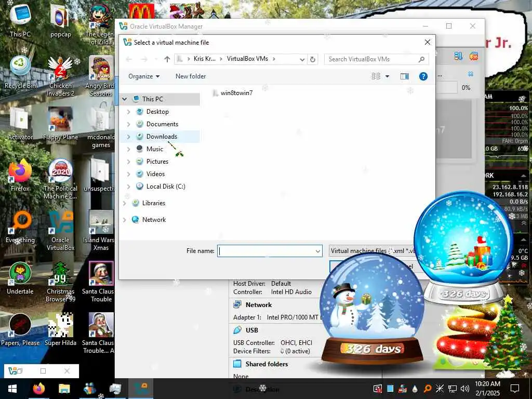Select Videos in the navigation pane

point(155,174)
